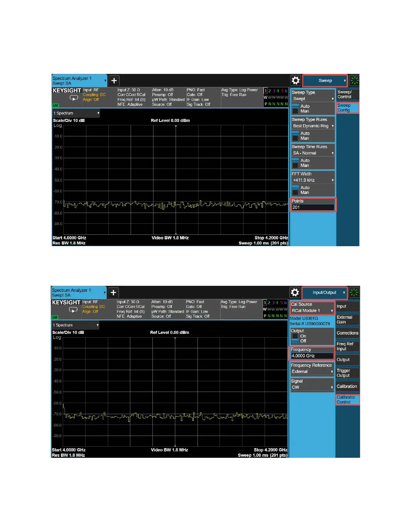Click Stop 4.2000 GHz in top screenshot

(271, 238)
